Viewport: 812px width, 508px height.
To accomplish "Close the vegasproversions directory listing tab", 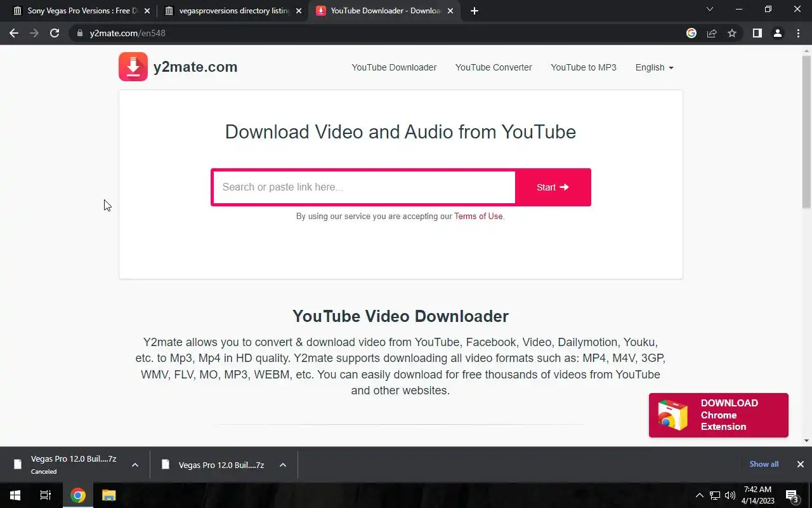I will coord(299,11).
